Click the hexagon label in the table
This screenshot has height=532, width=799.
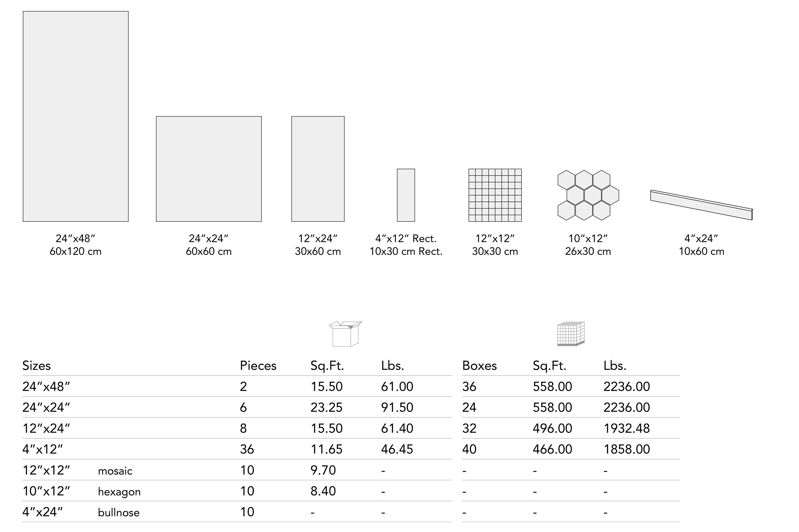tap(119, 492)
